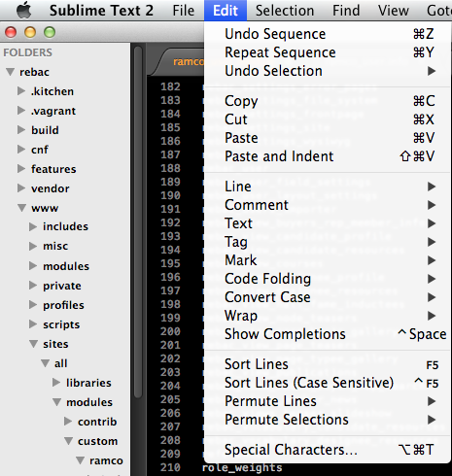Collapse the sites folder
The width and height of the screenshot is (452, 476).
[34, 344]
